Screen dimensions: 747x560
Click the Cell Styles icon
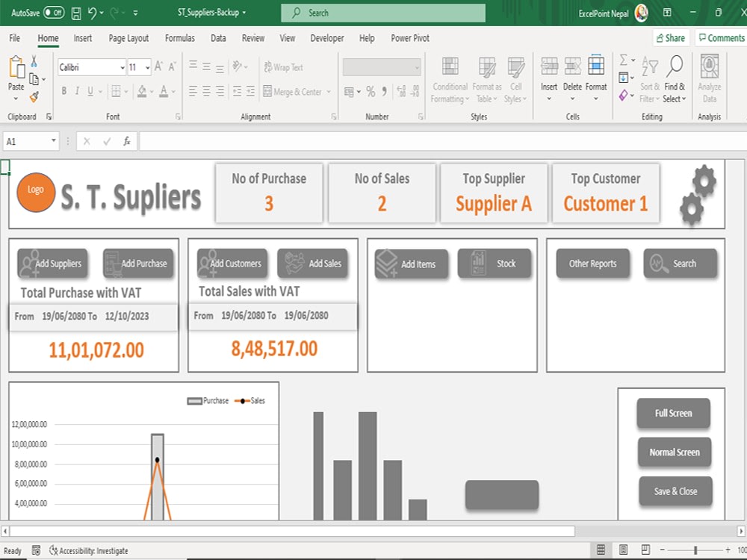(x=516, y=66)
